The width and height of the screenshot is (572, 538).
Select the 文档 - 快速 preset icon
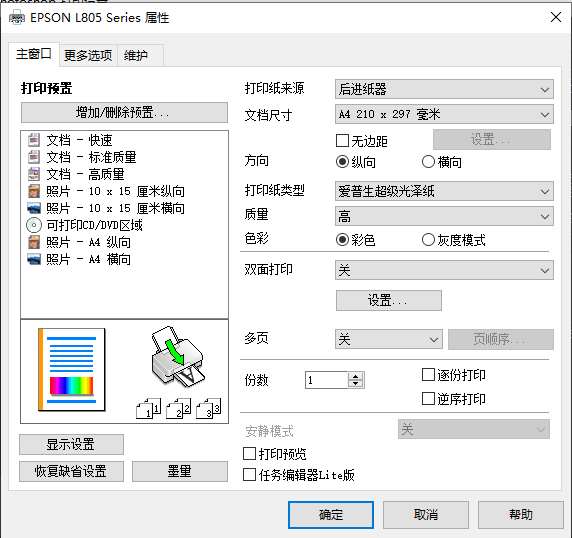[34, 140]
